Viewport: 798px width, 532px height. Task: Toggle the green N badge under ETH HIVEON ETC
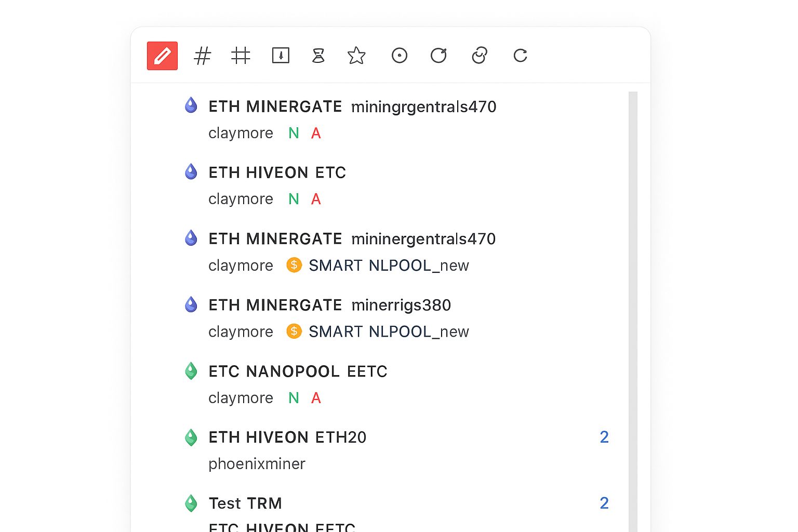[x=293, y=199]
